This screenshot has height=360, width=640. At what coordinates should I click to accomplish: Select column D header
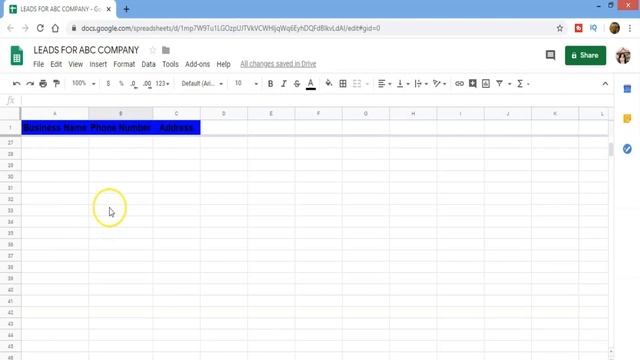224,113
